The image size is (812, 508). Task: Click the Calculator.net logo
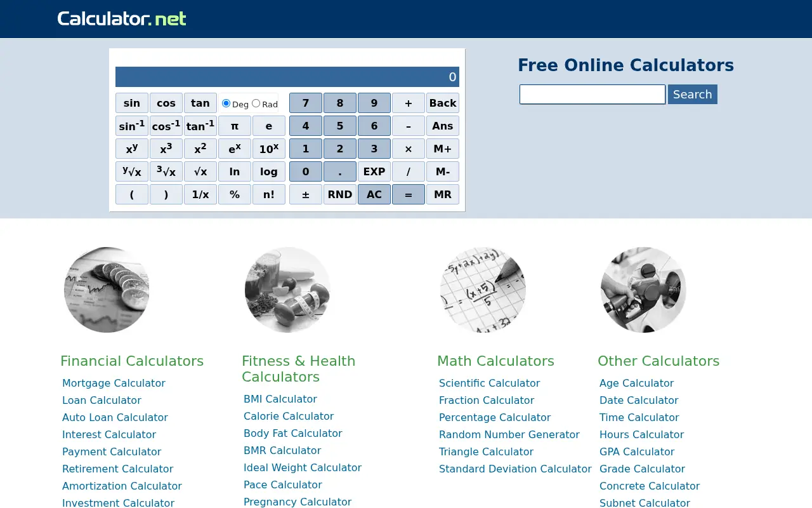122,18
